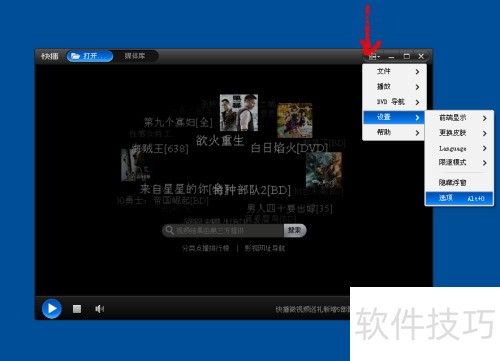
Task: Start playback with the blue play button
Action: click(x=52, y=309)
